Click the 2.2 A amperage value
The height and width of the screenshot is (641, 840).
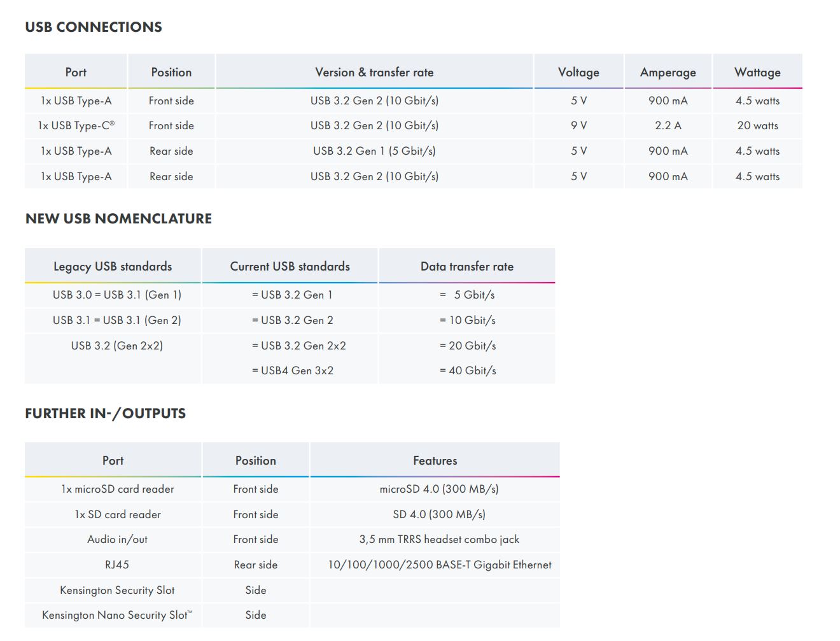tap(668, 125)
